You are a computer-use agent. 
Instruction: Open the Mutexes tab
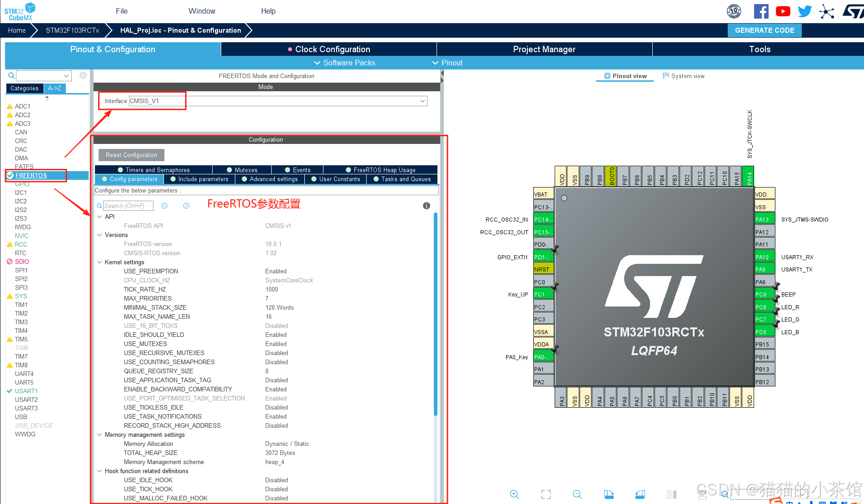[x=242, y=170]
